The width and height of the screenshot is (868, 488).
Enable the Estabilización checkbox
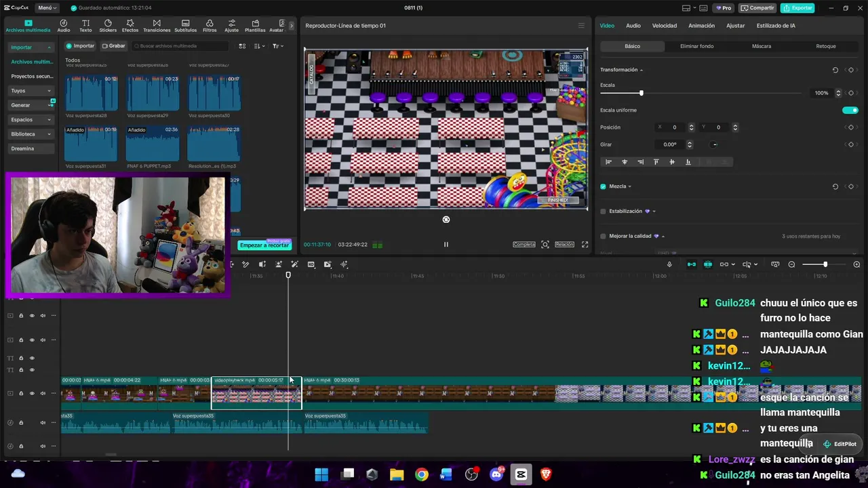tap(603, 211)
